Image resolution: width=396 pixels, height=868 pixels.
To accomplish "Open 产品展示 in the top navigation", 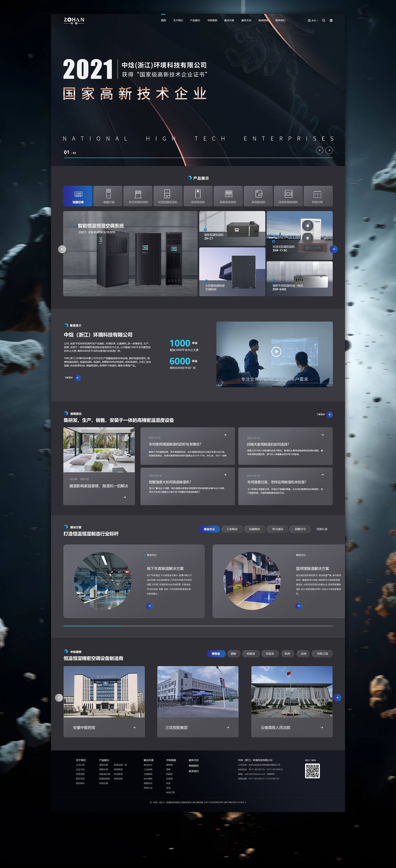I will click(195, 21).
